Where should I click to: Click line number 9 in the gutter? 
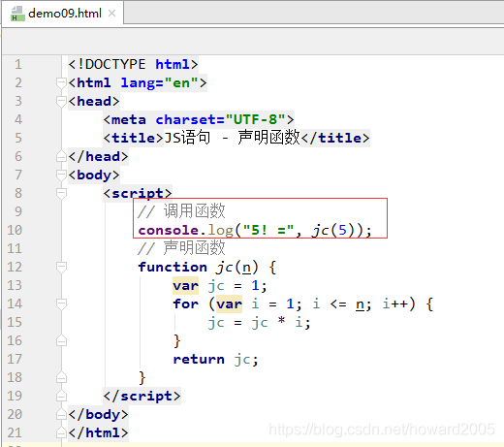pyautogui.click(x=18, y=211)
